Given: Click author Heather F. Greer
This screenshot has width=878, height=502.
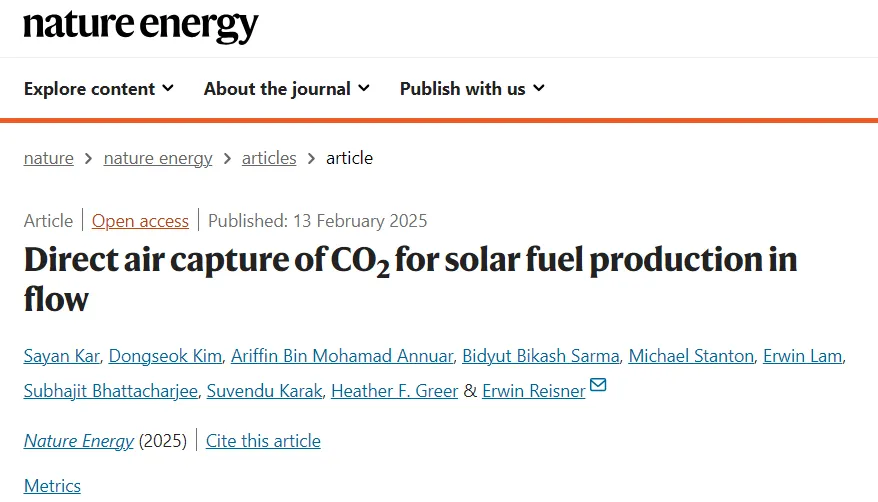Looking at the screenshot, I should (x=395, y=391).
